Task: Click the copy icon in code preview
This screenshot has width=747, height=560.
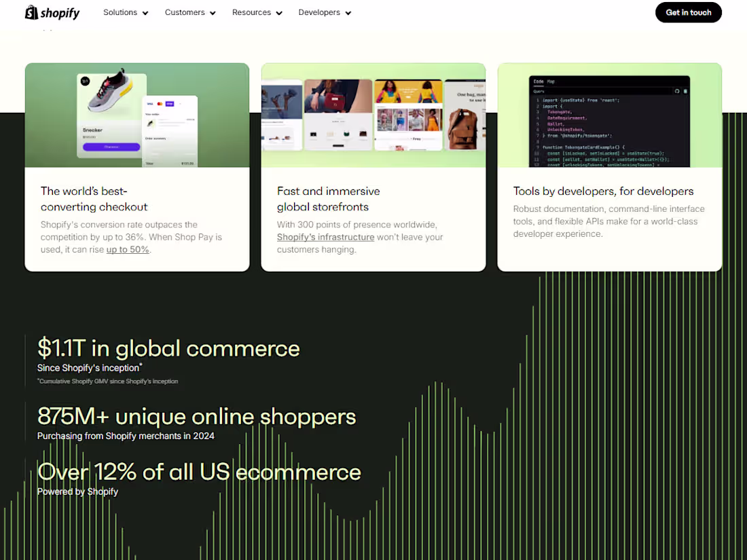Action: tap(685, 91)
